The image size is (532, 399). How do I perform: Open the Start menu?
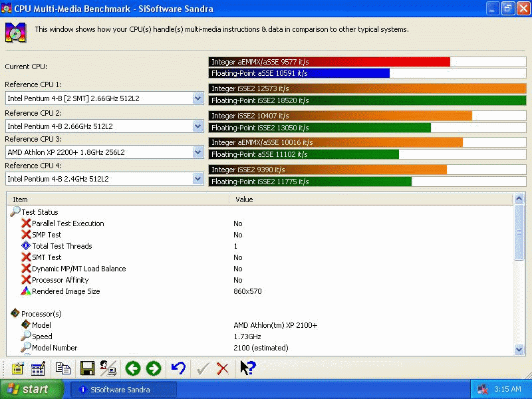click(31, 389)
